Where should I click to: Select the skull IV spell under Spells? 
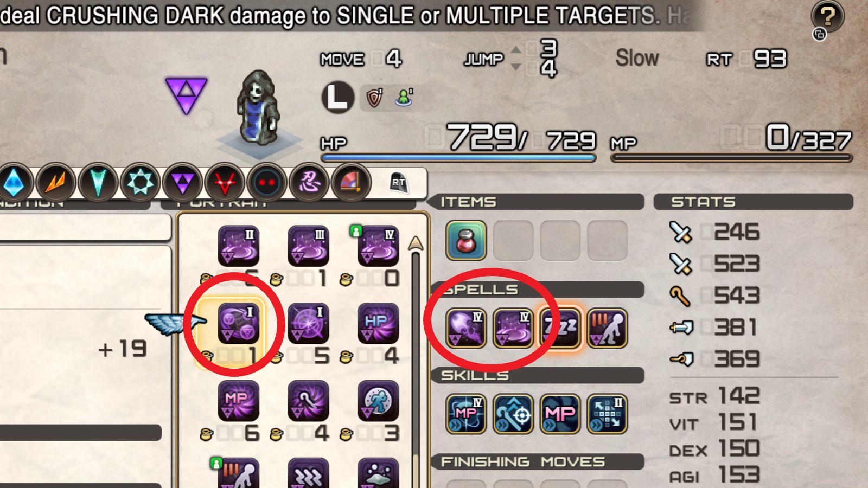[466, 328]
